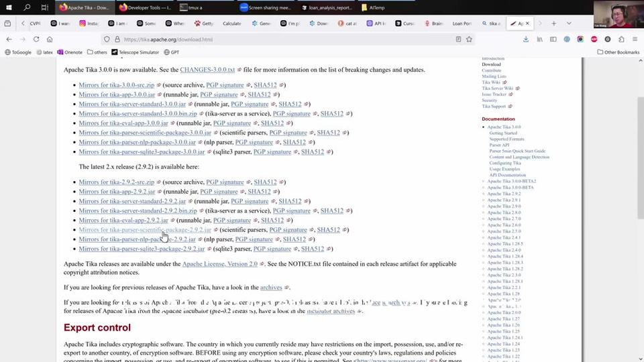Switch to Developer Tools taskbar window
This screenshot has height=362, width=644.
pyautogui.click(x=145, y=7)
